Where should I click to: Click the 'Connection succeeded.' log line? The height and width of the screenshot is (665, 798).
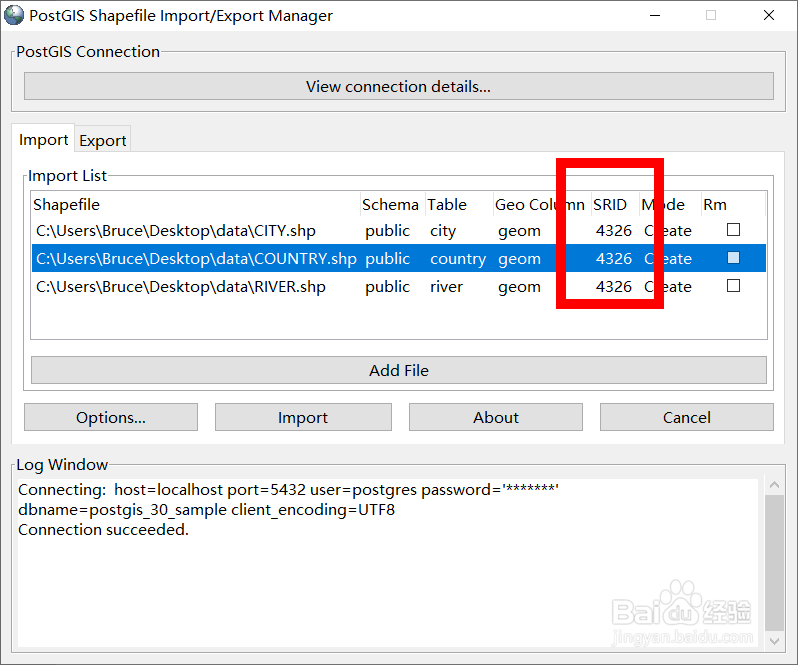click(103, 530)
